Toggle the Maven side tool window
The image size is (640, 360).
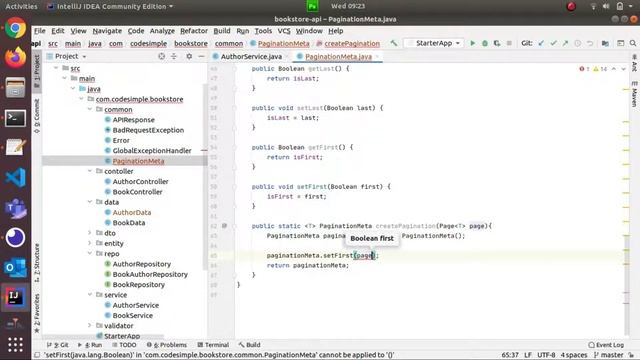634,94
